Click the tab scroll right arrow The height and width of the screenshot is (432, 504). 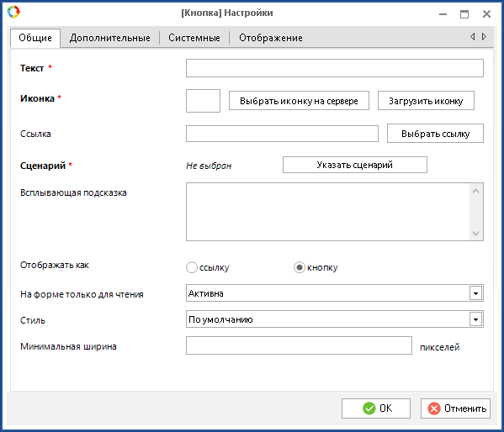click(484, 37)
